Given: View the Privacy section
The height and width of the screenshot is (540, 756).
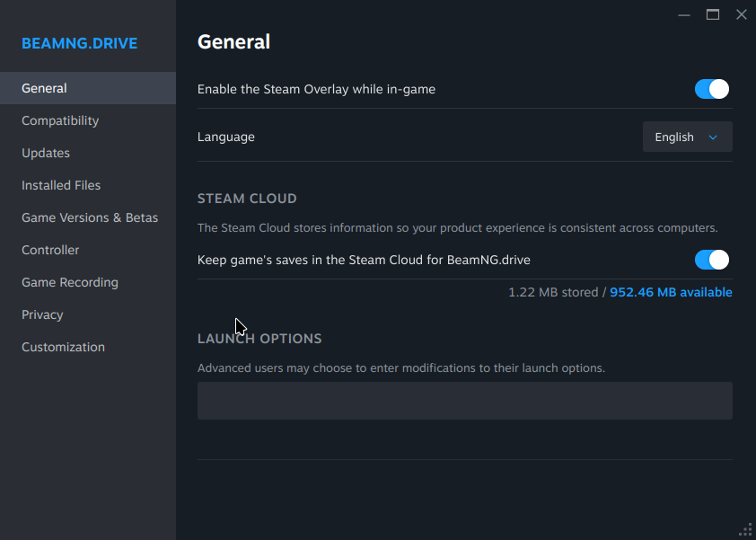Looking at the screenshot, I should 42,314.
